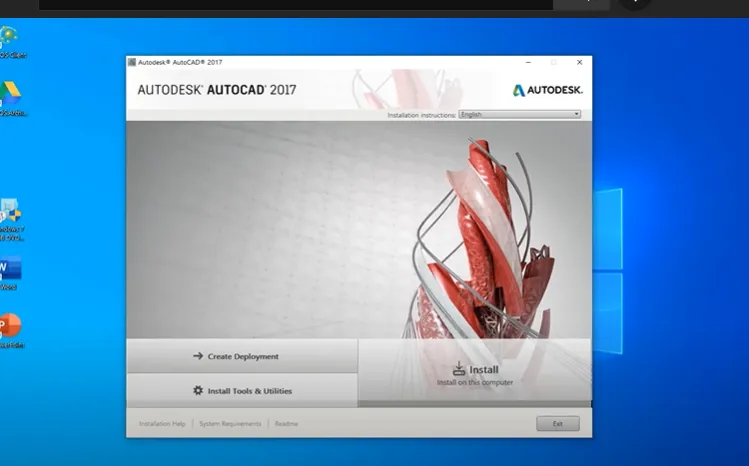749x466 pixels.
Task: Minimize the AutoCAD installer window
Action: click(x=528, y=62)
